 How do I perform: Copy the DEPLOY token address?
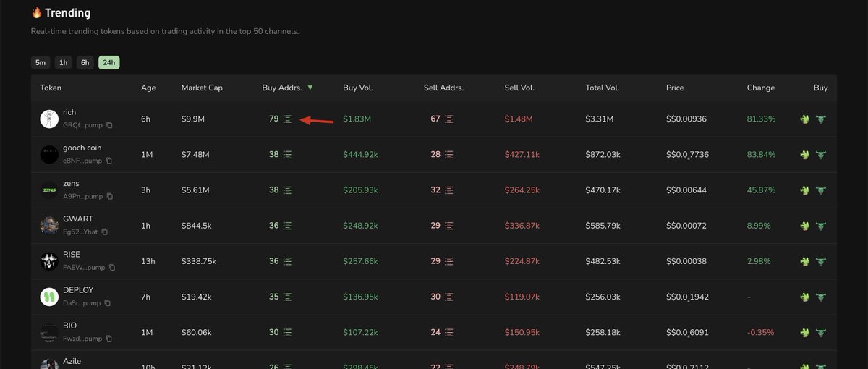coord(107,302)
